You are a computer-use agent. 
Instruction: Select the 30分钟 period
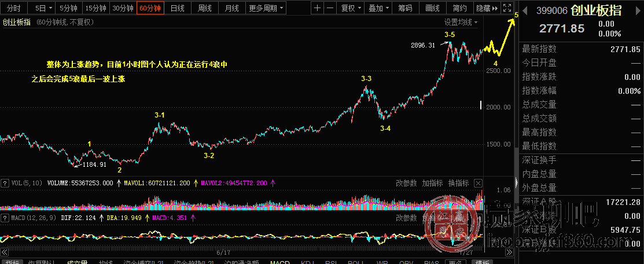123,8
